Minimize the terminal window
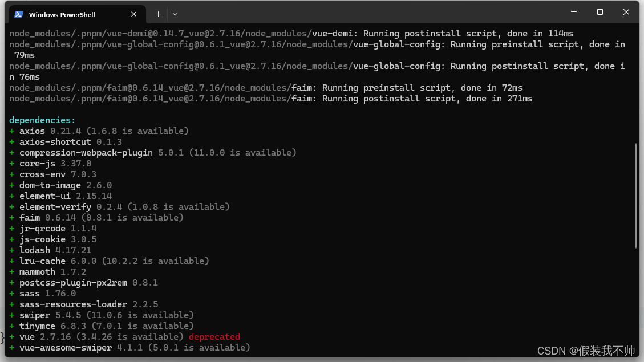The height and width of the screenshot is (362, 644). coord(574,12)
